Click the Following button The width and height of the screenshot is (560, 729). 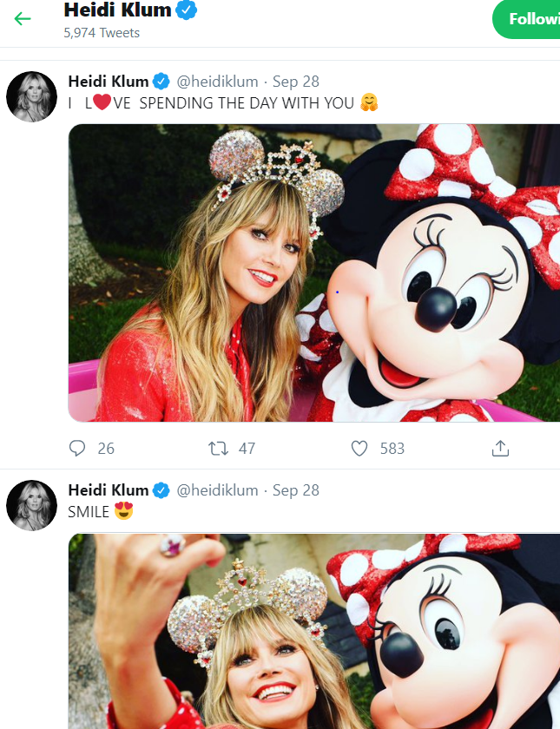click(528, 19)
